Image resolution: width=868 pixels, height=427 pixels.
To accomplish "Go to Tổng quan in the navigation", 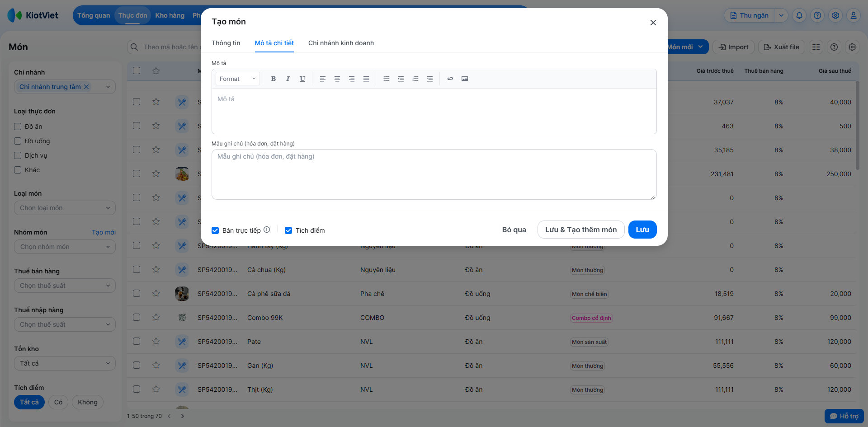I will tap(94, 15).
